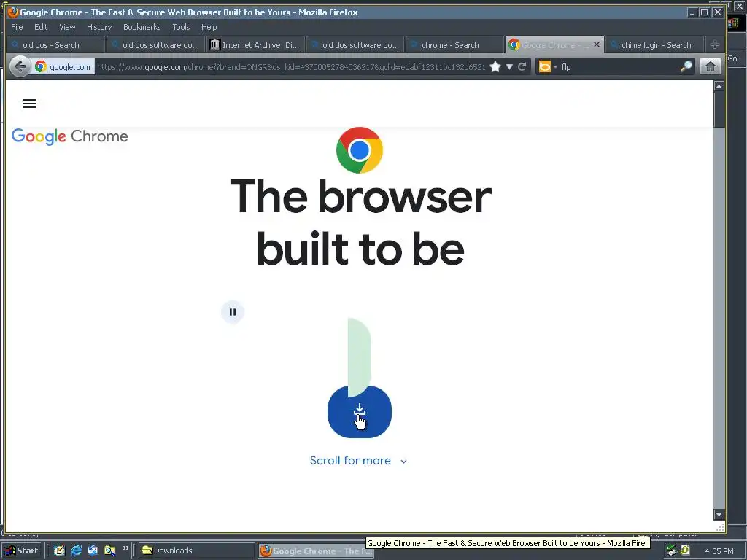Open the Windows Start menu
The width and height of the screenshot is (747, 560).
pos(22,551)
